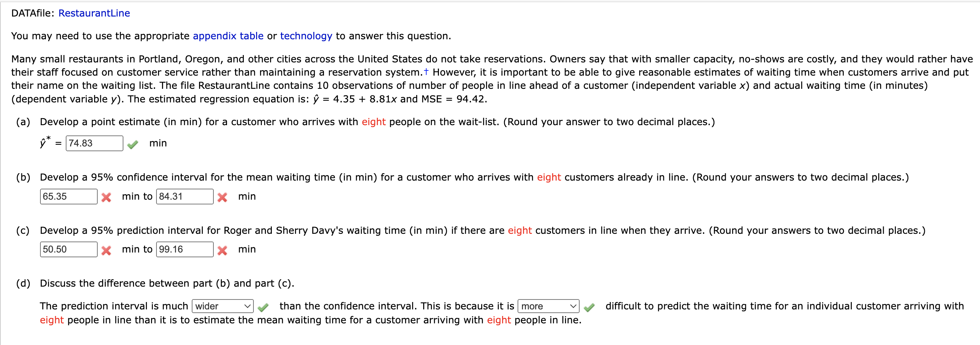Click the red X after 65.35 input
Screen dimensions: 980x345
107,197
